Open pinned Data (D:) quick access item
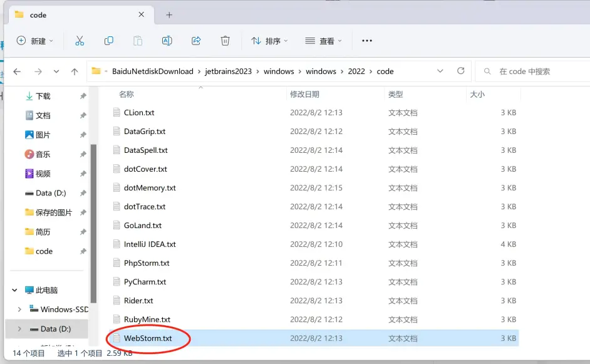 point(46,193)
